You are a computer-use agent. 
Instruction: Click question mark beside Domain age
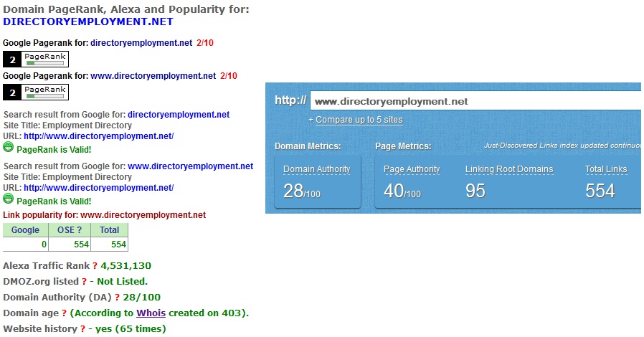pos(64,313)
